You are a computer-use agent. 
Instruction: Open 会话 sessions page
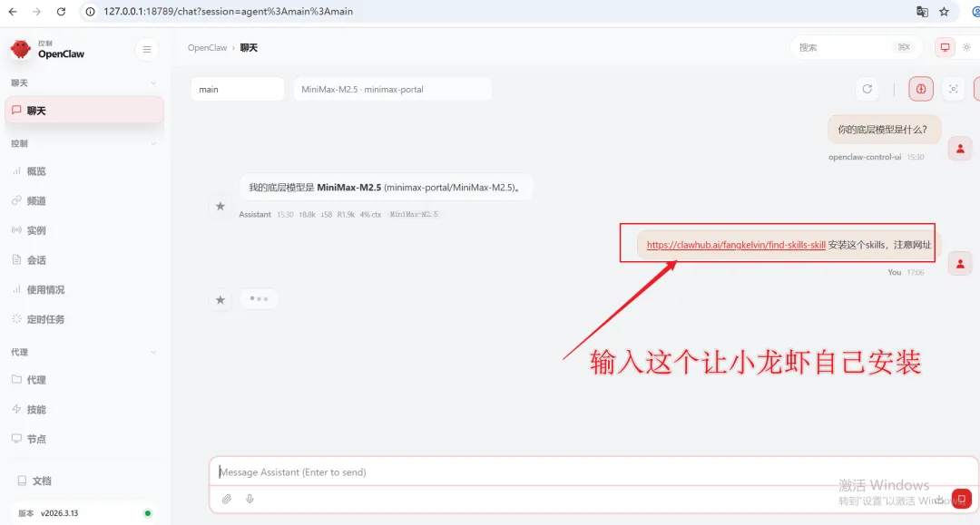[84, 259]
